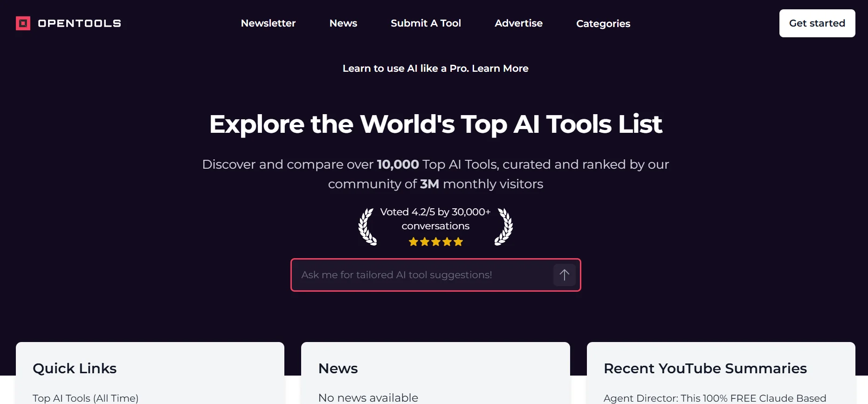The width and height of the screenshot is (868, 404).
Task: Select the Advertise navigation item
Action: tap(518, 23)
